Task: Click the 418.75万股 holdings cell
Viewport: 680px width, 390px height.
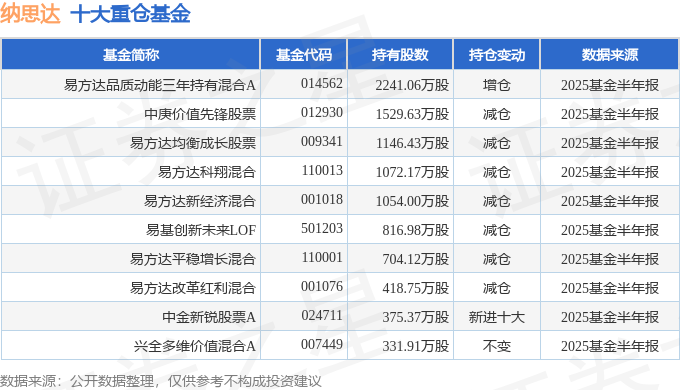Action: click(415, 288)
